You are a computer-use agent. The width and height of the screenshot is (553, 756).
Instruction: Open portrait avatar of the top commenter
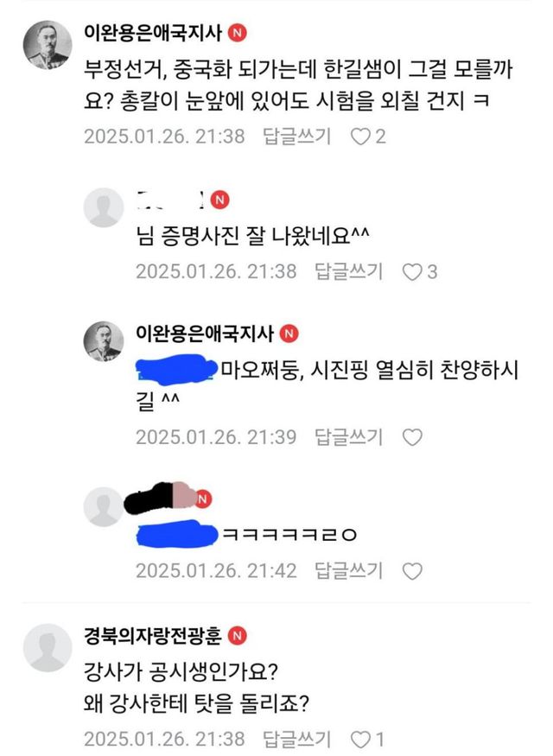coord(48,45)
